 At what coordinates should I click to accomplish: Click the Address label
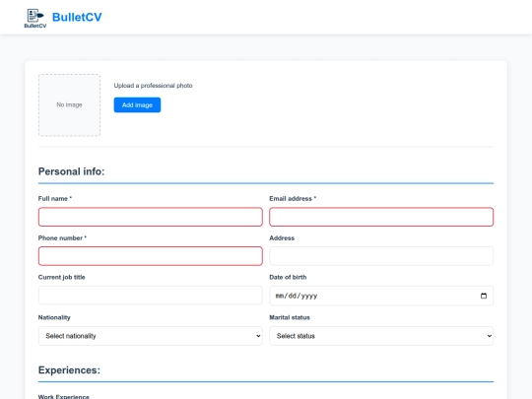(282, 238)
